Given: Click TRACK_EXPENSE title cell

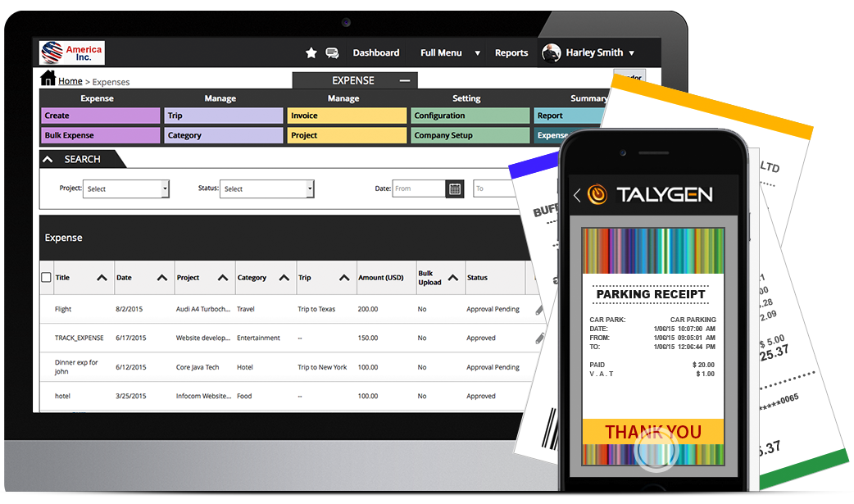Looking at the screenshot, I should (79, 338).
